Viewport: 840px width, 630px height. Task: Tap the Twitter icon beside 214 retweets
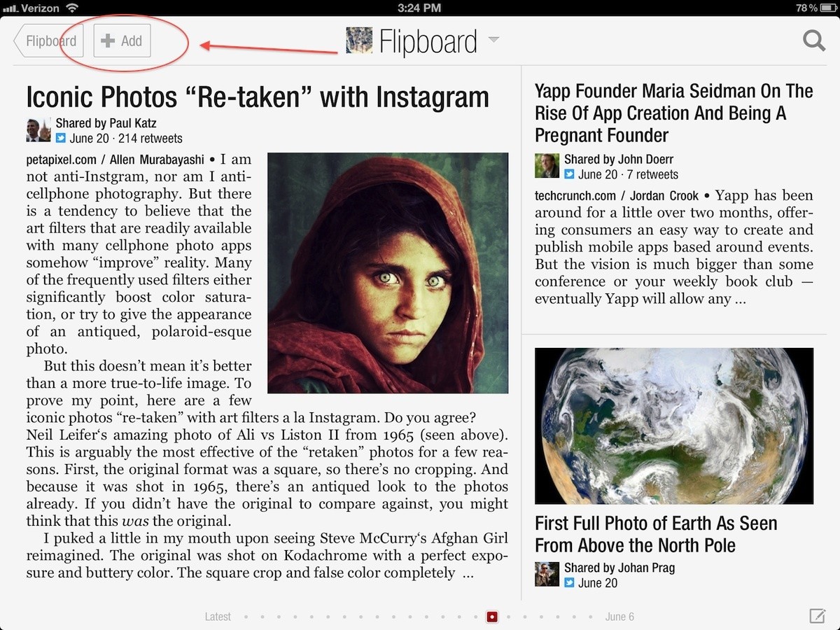click(x=61, y=139)
